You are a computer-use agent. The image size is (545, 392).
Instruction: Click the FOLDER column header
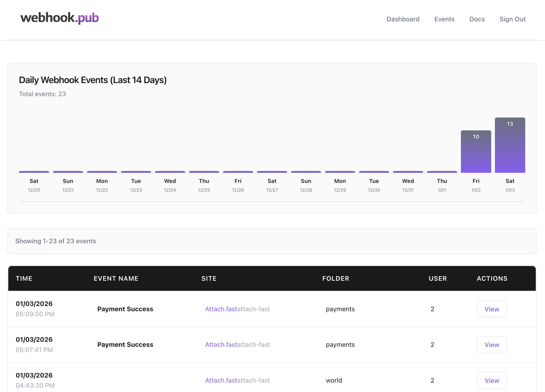[335, 278]
